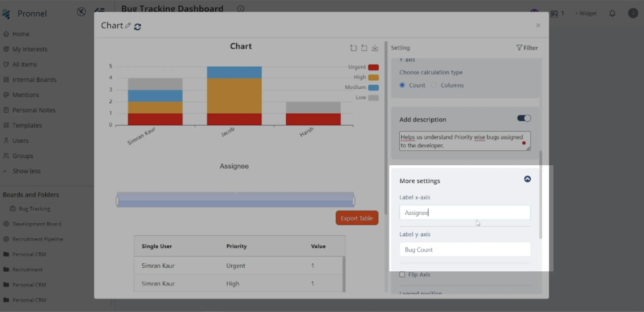
Task: Open the Recruitment folder
Action: point(27,270)
